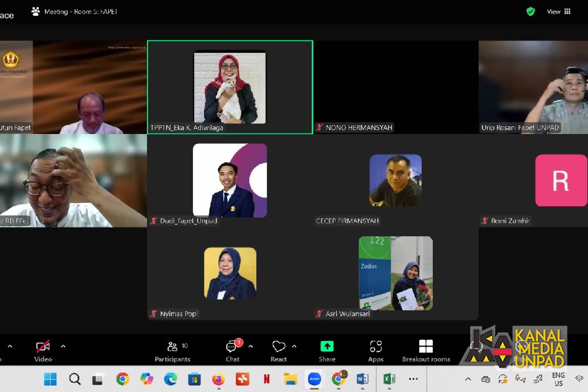The height and width of the screenshot is (392, 588).
Task: Open the Chat panel
Action: (232, 351)
